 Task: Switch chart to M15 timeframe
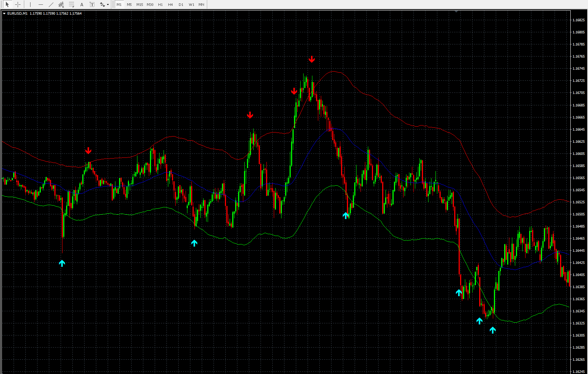click(140, 5)
